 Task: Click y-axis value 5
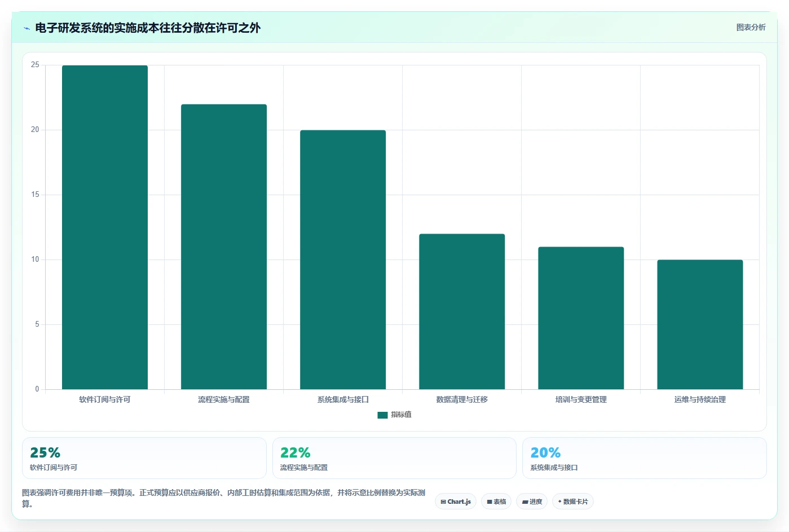pyautogui.click(x=37, y=324)
